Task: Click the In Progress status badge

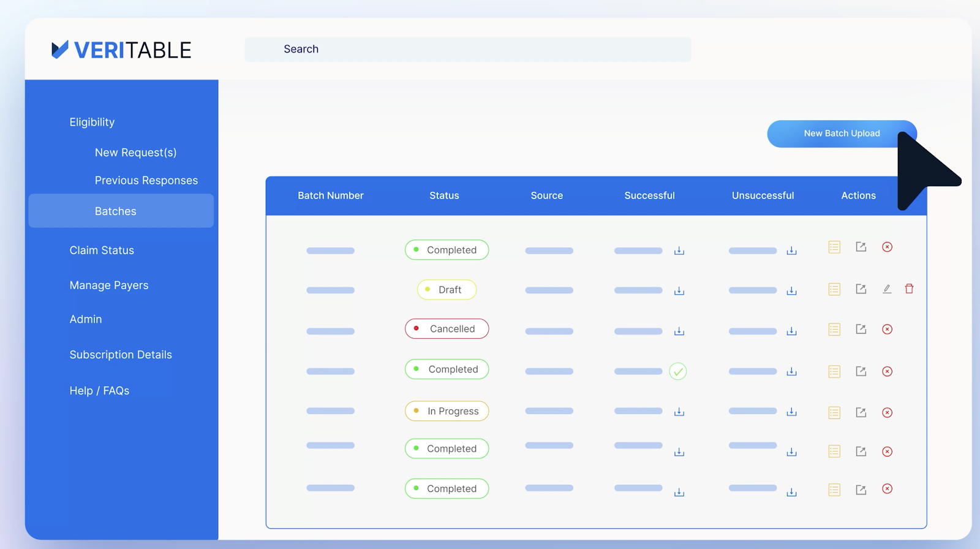Action: click(x=447, y=411)
